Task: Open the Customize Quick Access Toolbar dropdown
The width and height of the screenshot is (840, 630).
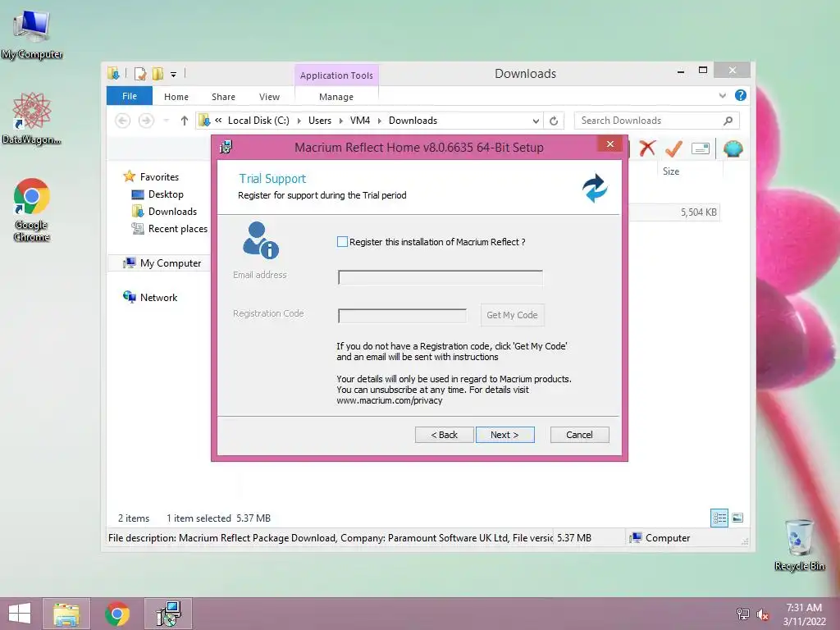Action: [x=174, y=75]
